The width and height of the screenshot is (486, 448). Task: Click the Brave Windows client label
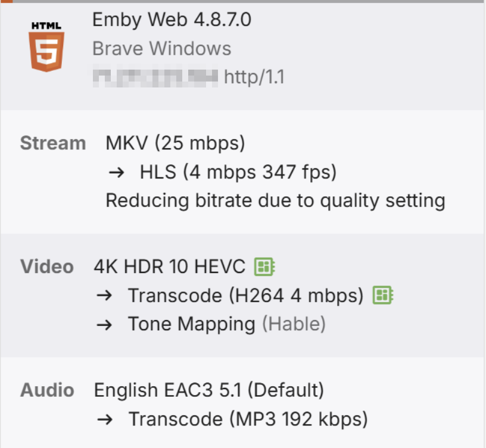click(x=161, y=48)
